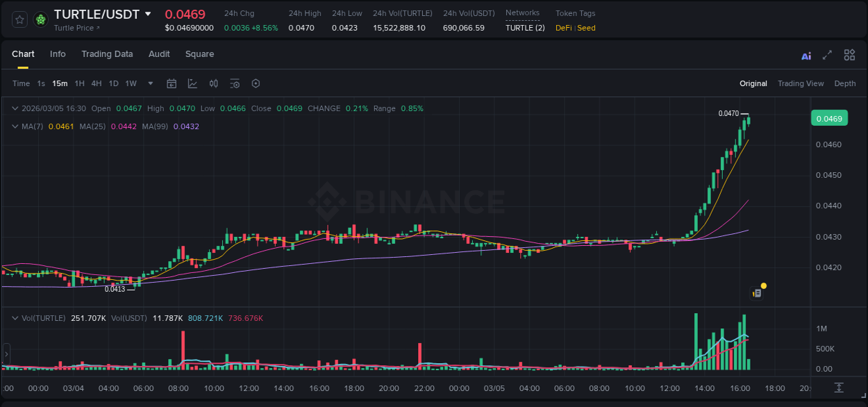Viewport: 868px width, 407px height.
Task: Open the extra timeframe intervals dropdown
Action: click(x=149, y=83)
